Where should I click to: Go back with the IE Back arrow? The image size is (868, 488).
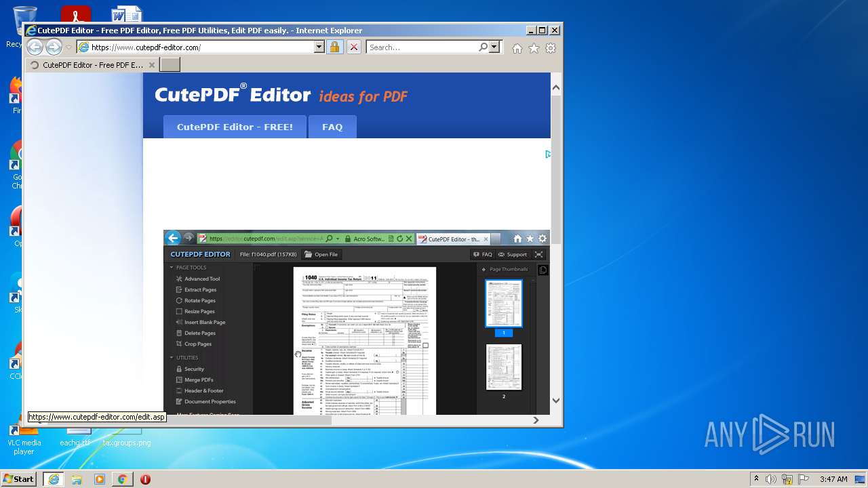coord(35,47)
